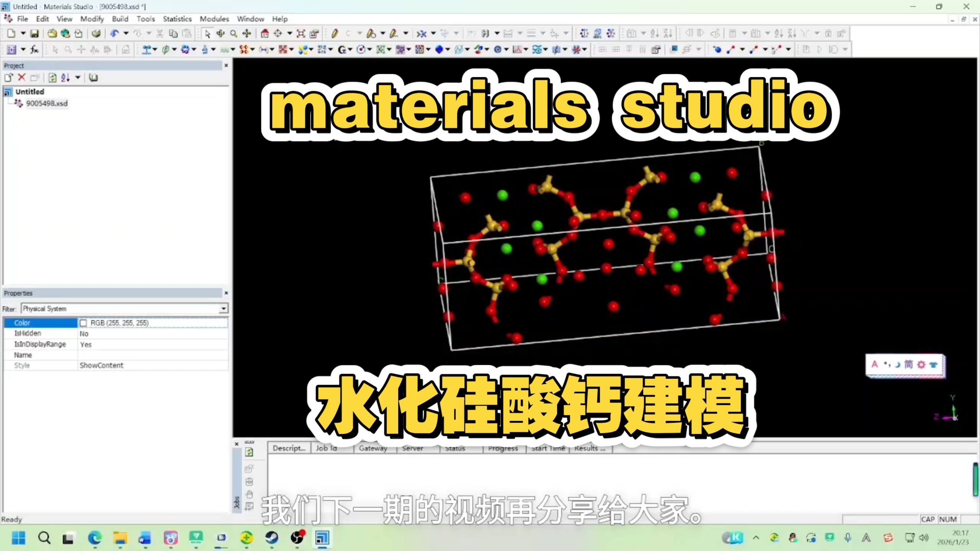Select the 3D Viewer Rotation tool
Screen dimensions: 980x551
tap(220, 34)
